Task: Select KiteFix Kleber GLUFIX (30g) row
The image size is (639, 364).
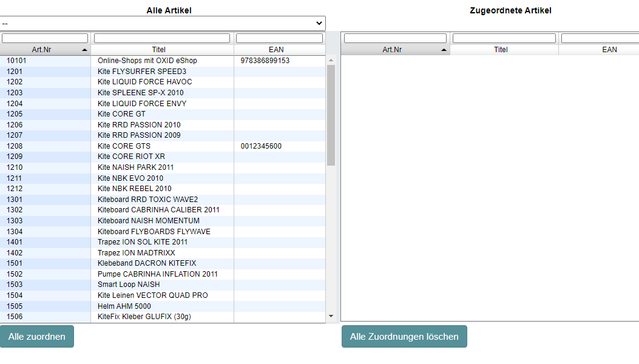Action: click(x=163, y=317)
